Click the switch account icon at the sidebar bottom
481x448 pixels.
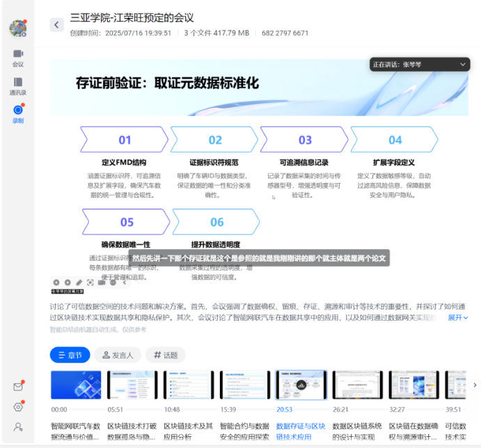point(18,427)
